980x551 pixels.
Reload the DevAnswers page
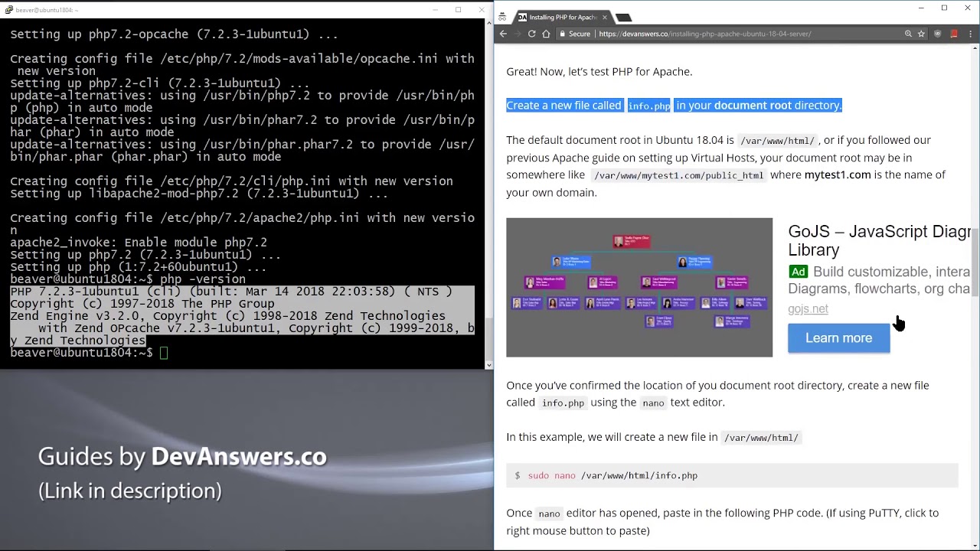tap(531, 34)
